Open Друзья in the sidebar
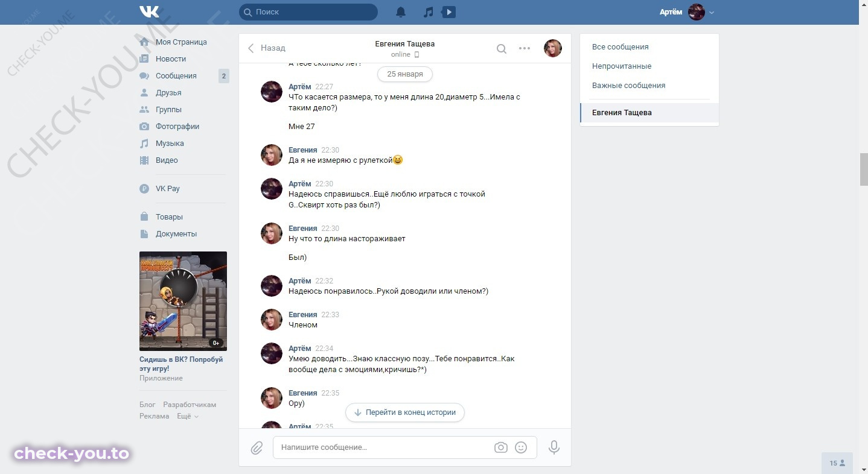The height and width of the screenshot is (474, 868). pos(168,93)
